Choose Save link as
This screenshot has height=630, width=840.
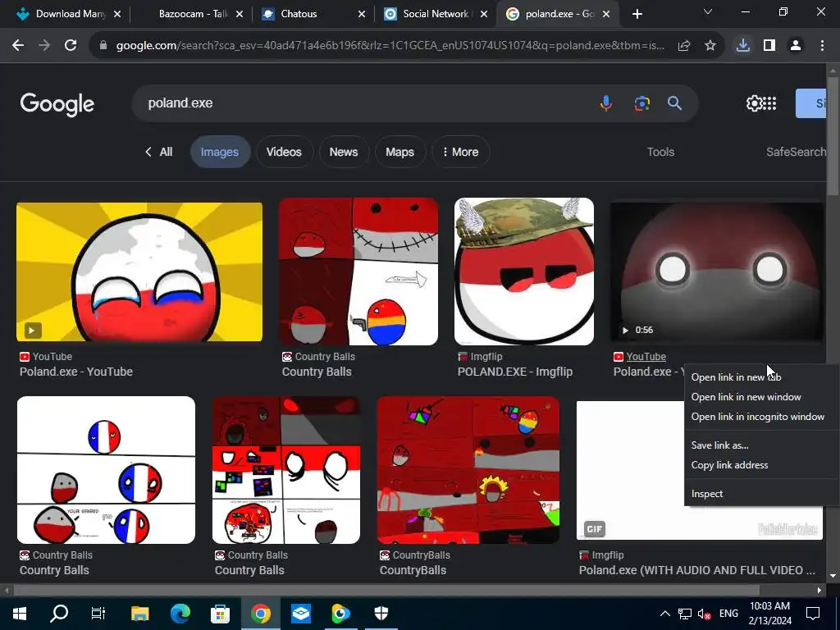coord(761,445)
